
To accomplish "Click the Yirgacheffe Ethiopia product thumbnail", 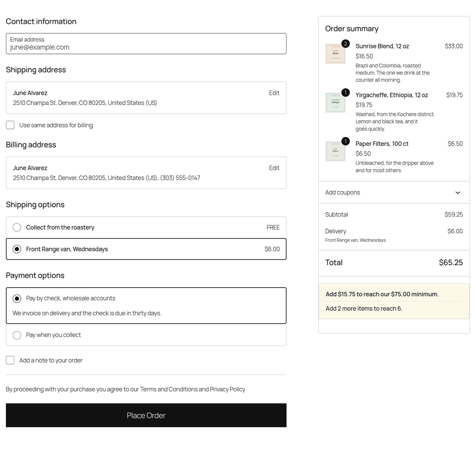I will point(335,102).
